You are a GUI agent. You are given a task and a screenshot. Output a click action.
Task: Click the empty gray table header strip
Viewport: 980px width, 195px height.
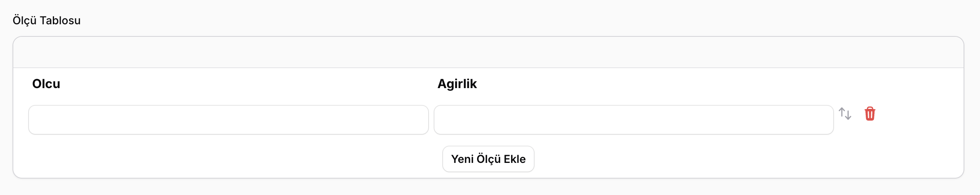coord(488,52)
